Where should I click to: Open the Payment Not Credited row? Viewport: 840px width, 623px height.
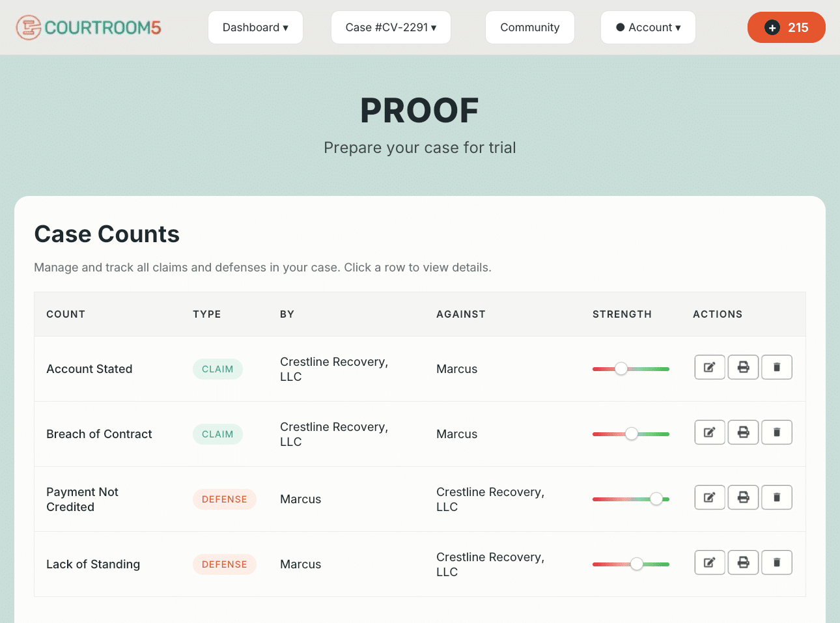pyautogui.click(x=420, y=499)
